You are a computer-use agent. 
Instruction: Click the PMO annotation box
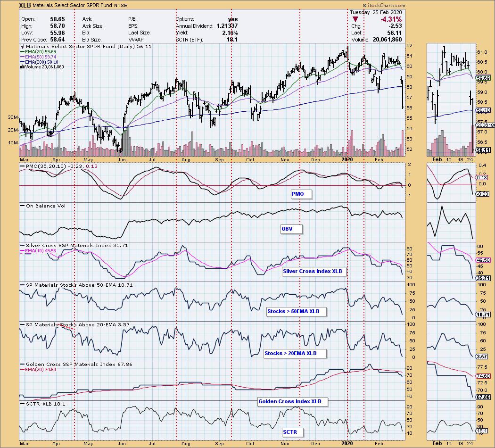(x=302, y=194)
